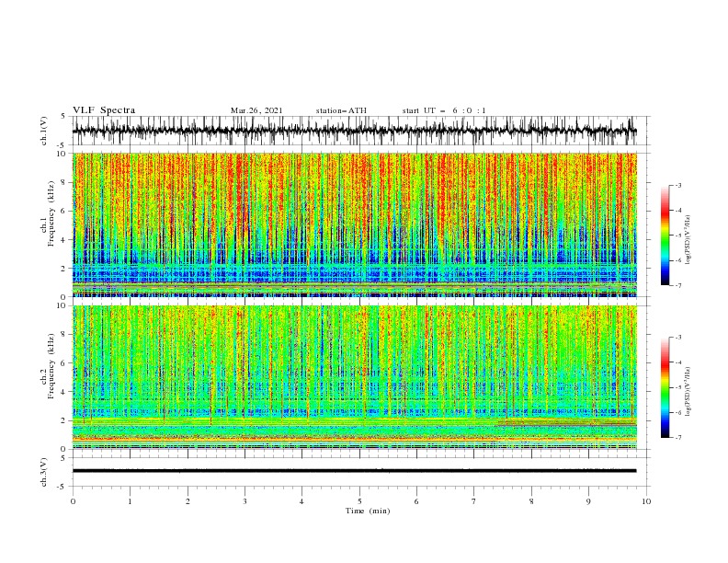
Task: Click the ch.1 voltage waveform trace
Action: pyautogui.click(x=354, y=131)
